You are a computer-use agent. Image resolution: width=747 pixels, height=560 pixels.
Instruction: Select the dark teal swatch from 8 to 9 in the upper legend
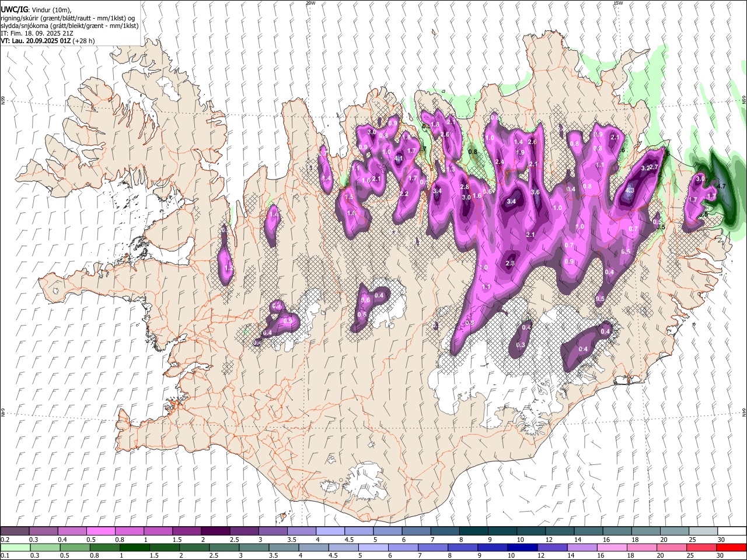pyautogui.click(x=474, y=531)
